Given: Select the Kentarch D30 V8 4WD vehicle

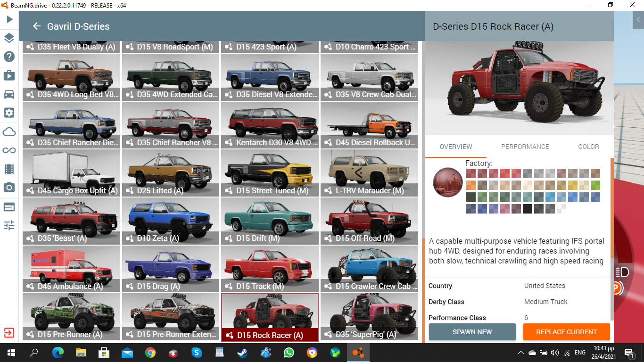Looking at the screenshot, I should pyautogui.click(x=270, y=125).
